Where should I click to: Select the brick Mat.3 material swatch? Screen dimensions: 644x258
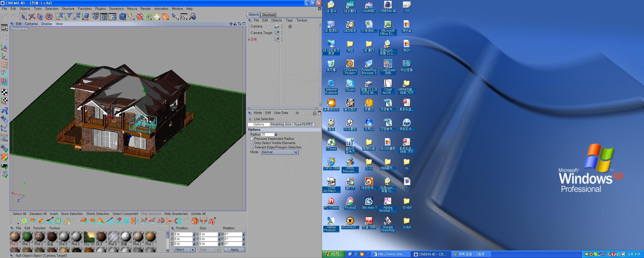tap(40, 237)
